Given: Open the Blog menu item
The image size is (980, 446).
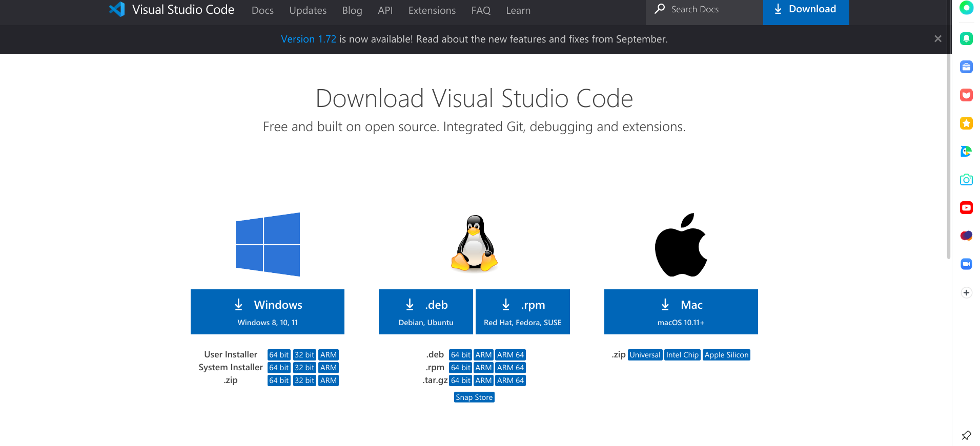Looking at the screenshot, I should coord(352,10).
